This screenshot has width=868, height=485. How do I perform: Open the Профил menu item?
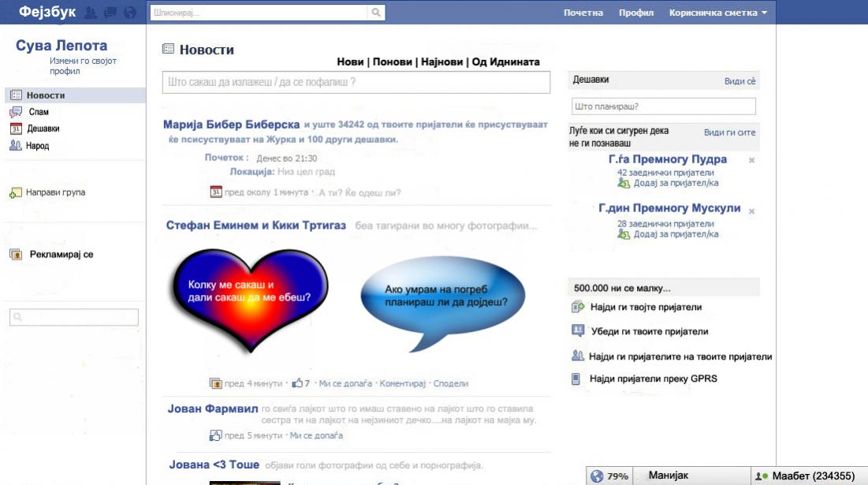tap(636, 12)
